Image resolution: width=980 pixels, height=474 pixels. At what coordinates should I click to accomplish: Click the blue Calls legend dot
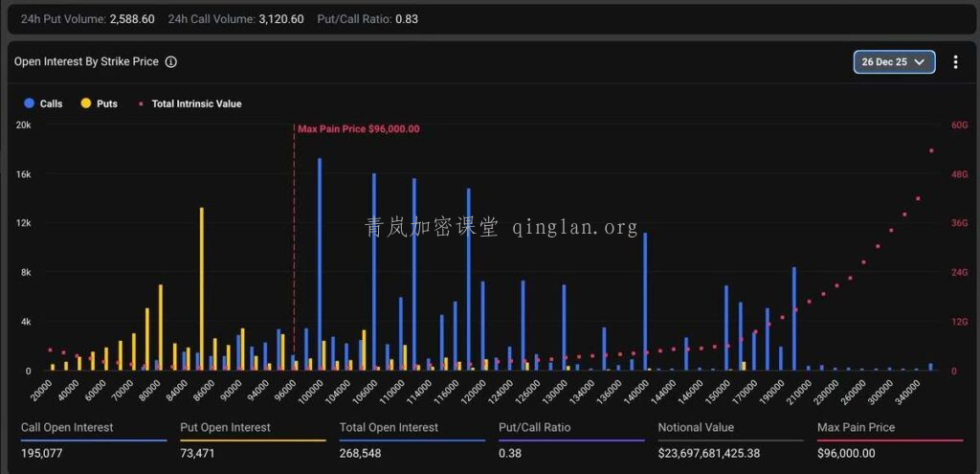[30, 103]
